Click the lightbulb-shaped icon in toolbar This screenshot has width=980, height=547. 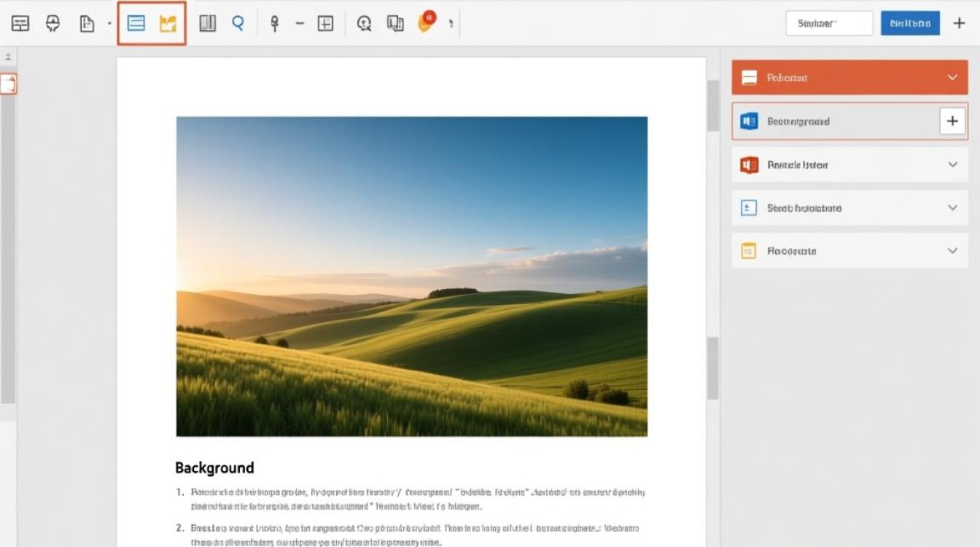point(52,23)
